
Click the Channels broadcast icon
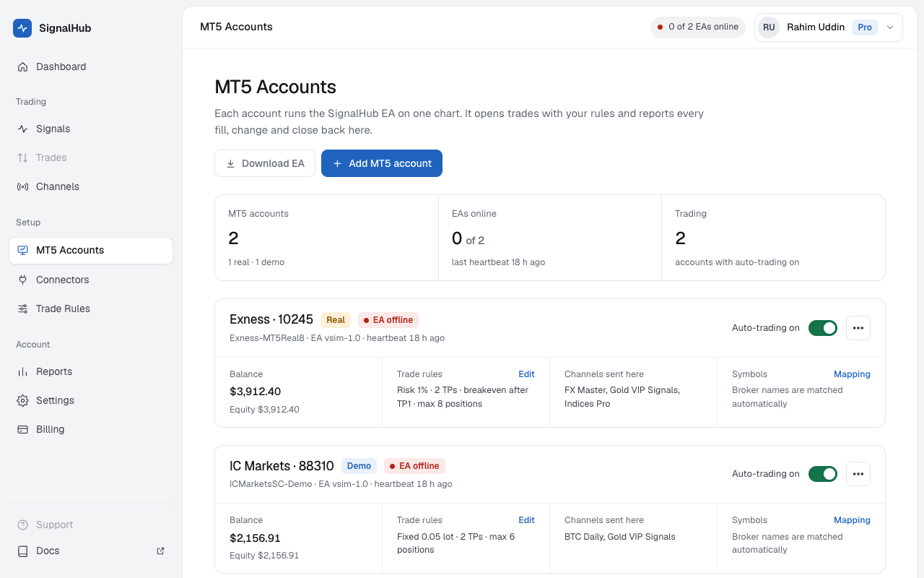tap(22, 186)
